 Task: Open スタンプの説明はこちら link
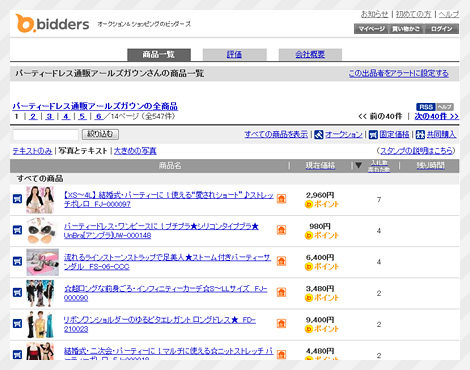[x=417, y=151]
